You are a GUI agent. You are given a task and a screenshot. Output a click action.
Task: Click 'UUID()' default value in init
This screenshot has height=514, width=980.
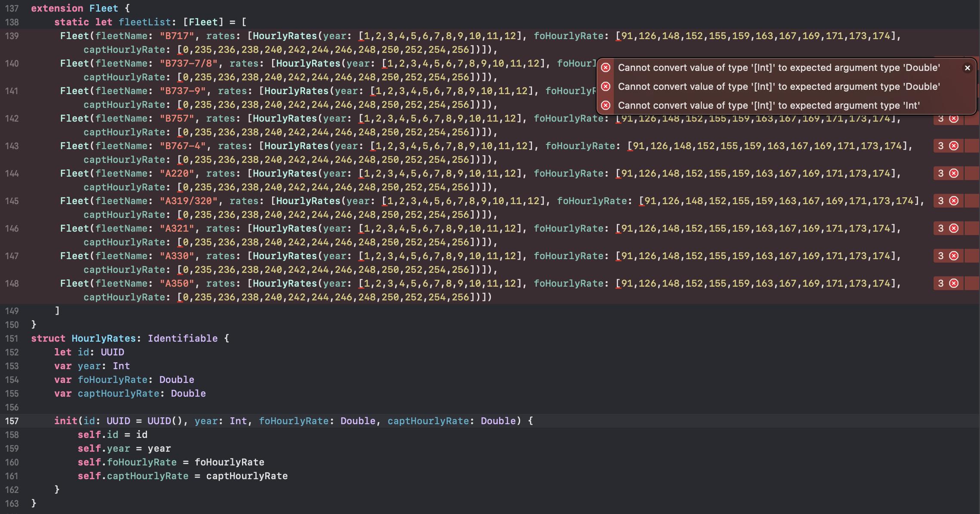coord(165,421)
